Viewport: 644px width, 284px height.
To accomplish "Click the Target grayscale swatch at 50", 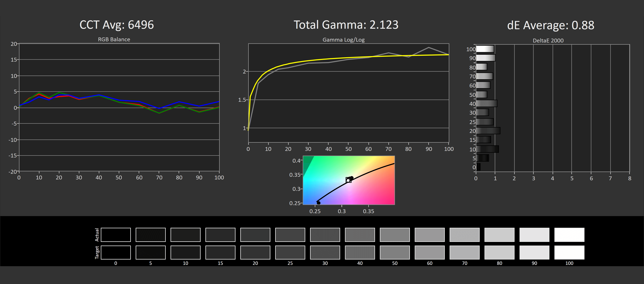I will pos(394,252).
